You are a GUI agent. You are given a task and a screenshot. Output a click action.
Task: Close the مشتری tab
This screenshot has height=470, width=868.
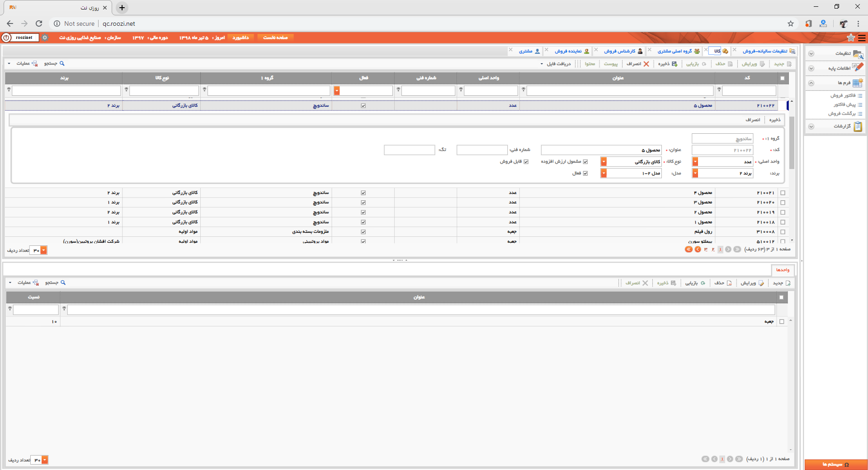(x=511, y=50)
